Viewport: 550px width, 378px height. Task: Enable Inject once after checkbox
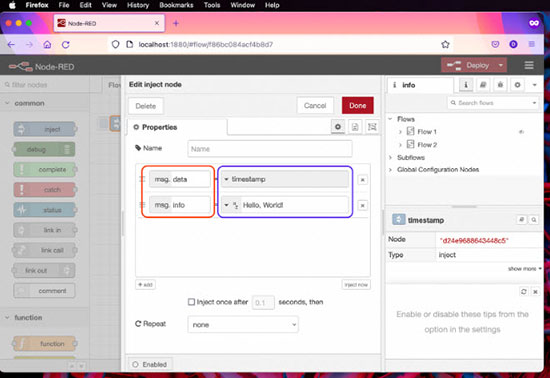191,302
